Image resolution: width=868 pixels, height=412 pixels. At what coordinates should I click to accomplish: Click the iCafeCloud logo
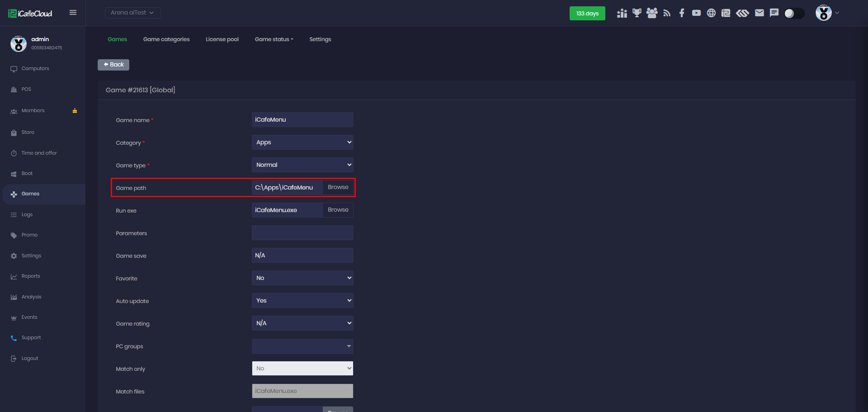(x=30, y=14)
